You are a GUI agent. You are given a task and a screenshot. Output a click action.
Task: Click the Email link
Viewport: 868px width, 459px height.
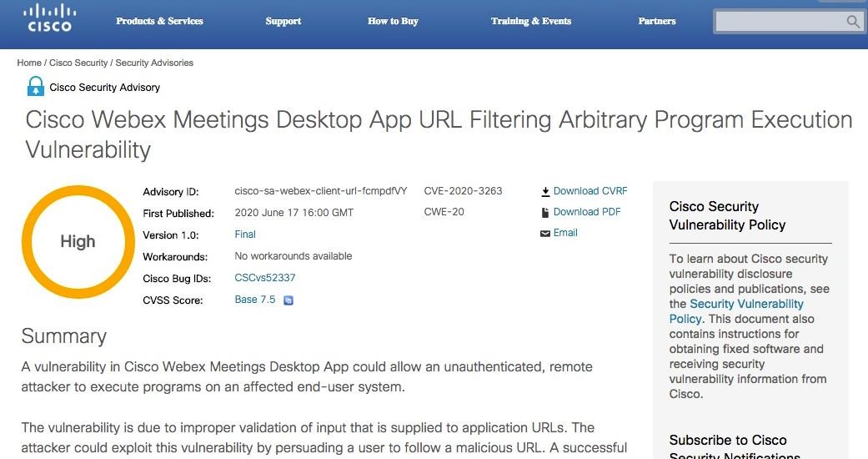(565, 233)
